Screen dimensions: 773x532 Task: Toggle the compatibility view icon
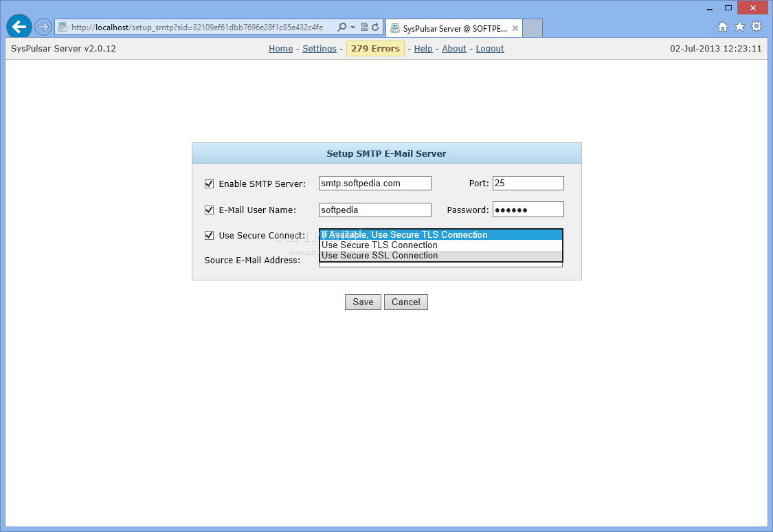[364, 27]
